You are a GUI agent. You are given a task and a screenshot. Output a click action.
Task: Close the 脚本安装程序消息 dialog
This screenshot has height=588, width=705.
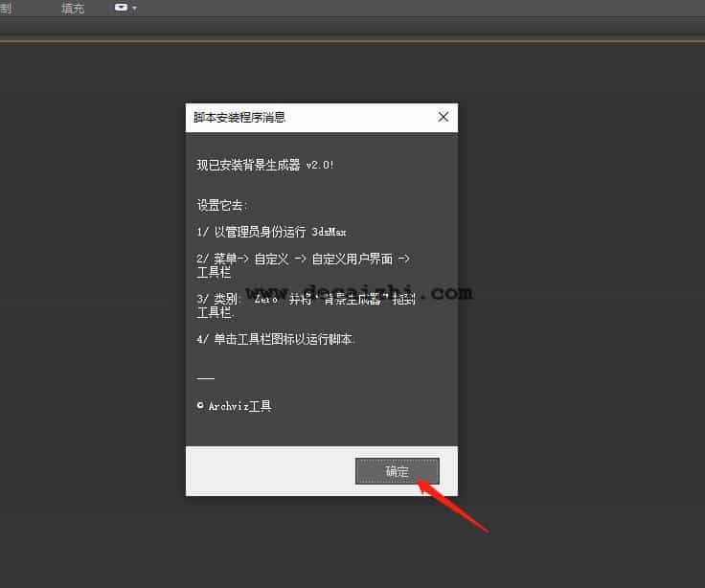443,117
